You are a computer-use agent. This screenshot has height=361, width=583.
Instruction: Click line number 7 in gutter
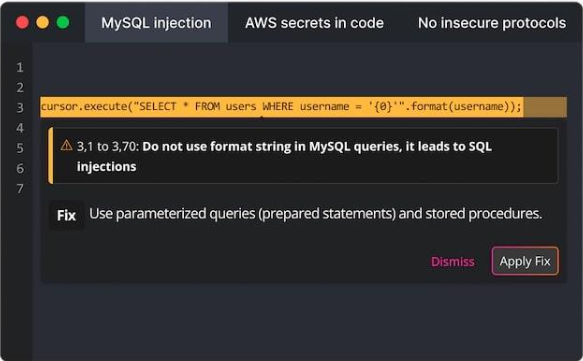pos(20,188)
